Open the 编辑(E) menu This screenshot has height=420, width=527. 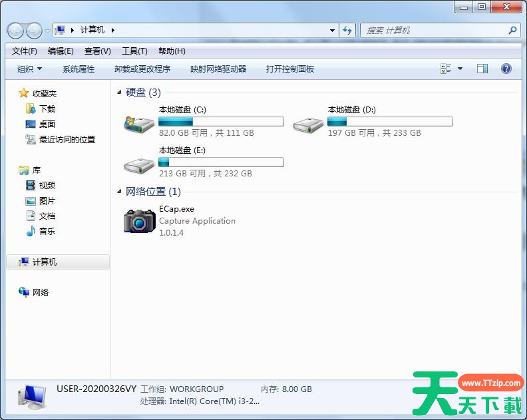61,51
